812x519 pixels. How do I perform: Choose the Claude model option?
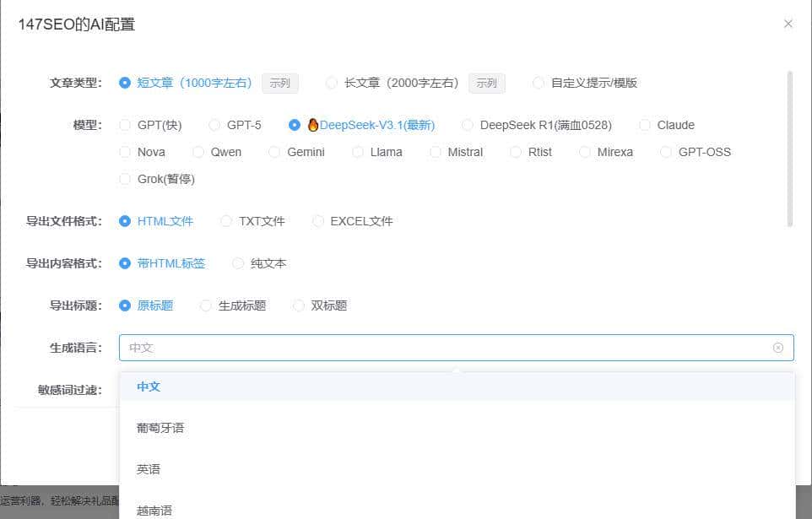point(644,124)
